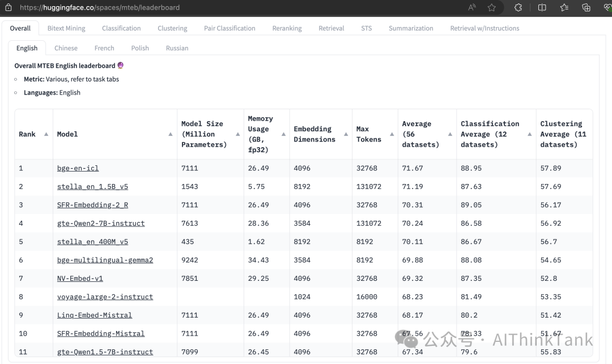Open the favorites list icon

click(564, 7)
